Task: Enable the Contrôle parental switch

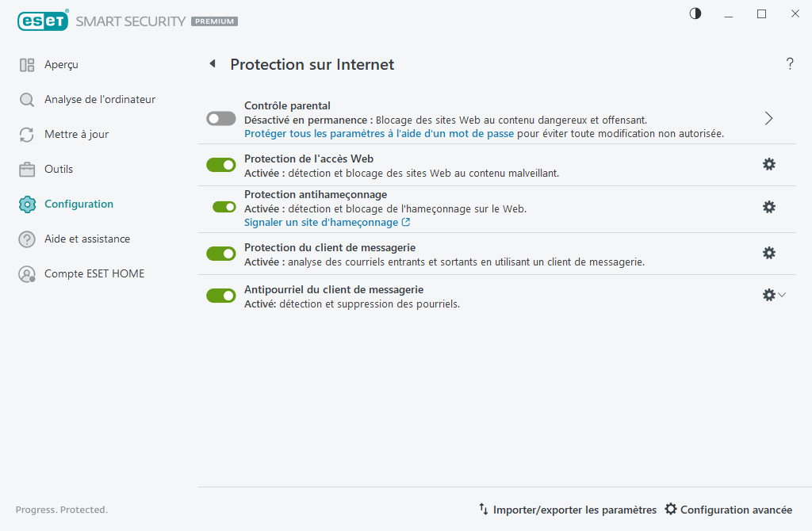Action: [220, 118]
